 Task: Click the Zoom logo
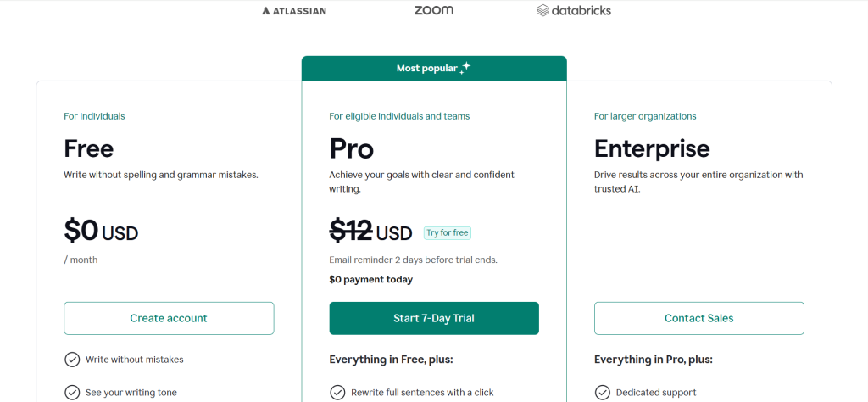click(x=433, y=10)
